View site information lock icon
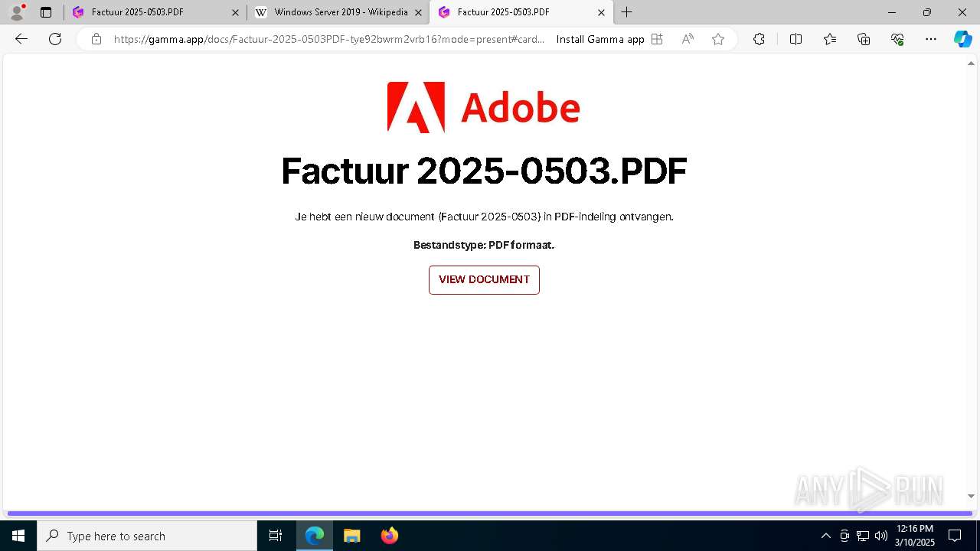 (x=96, y=39)
